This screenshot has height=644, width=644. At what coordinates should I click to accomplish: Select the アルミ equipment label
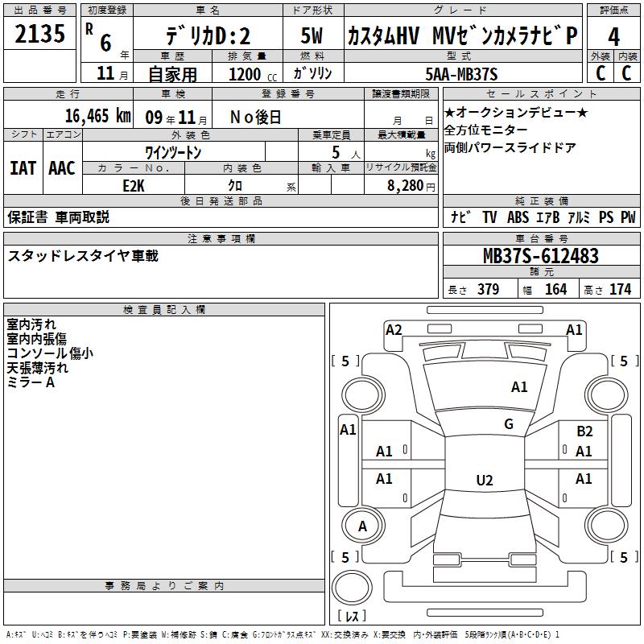[x=579, y=217]
